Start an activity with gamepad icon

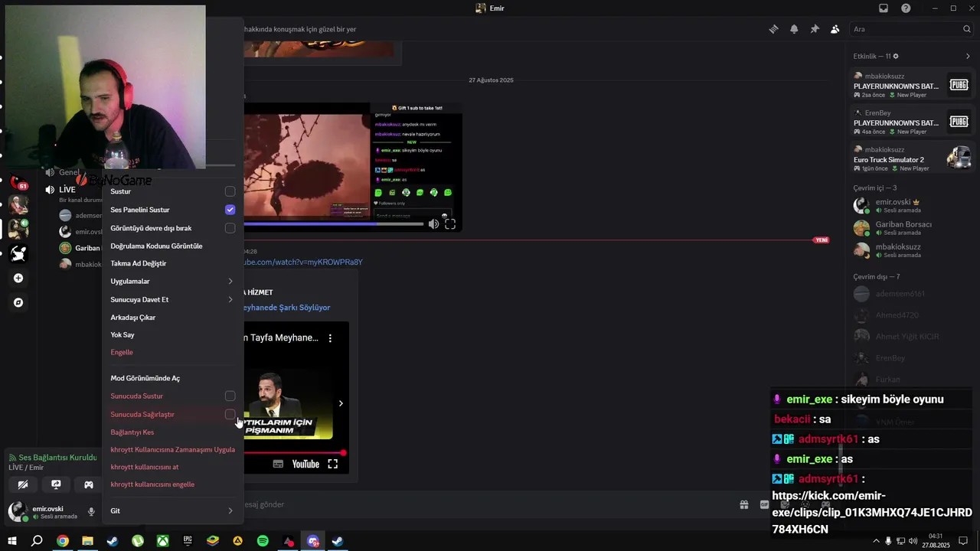pos(89,484)
